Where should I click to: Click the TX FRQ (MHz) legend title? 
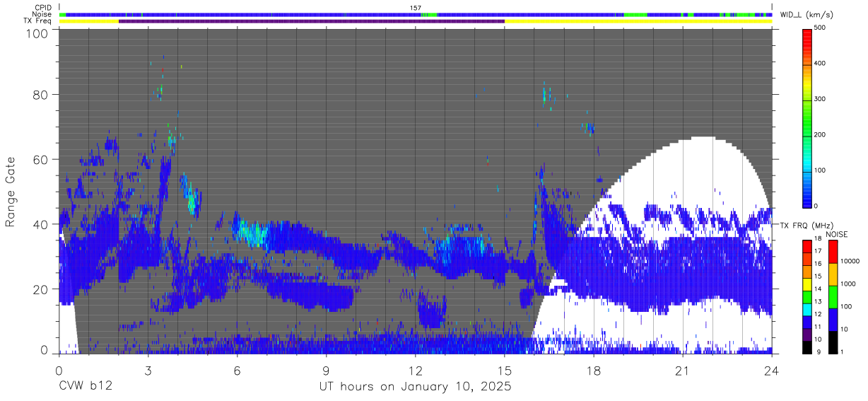point(806,226)
